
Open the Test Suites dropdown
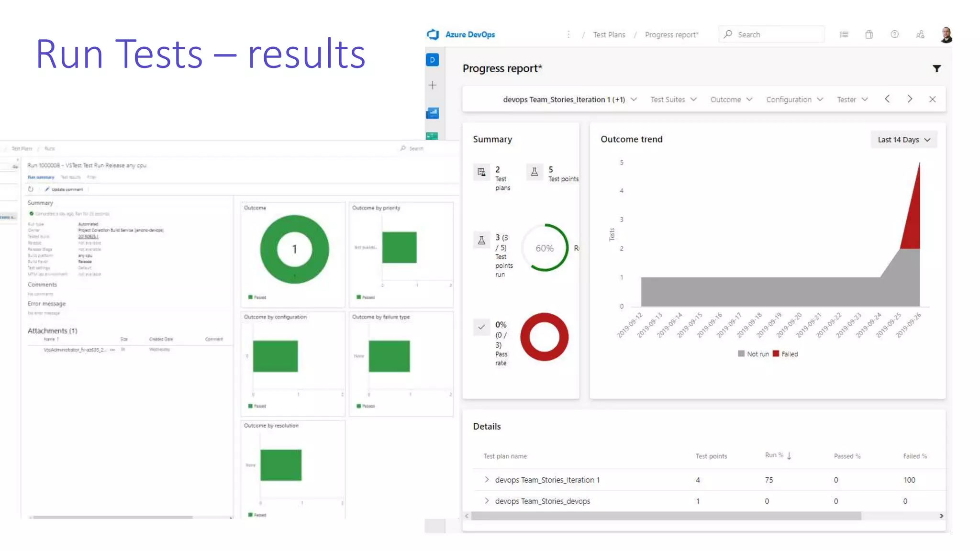click(x=673, y=99)
